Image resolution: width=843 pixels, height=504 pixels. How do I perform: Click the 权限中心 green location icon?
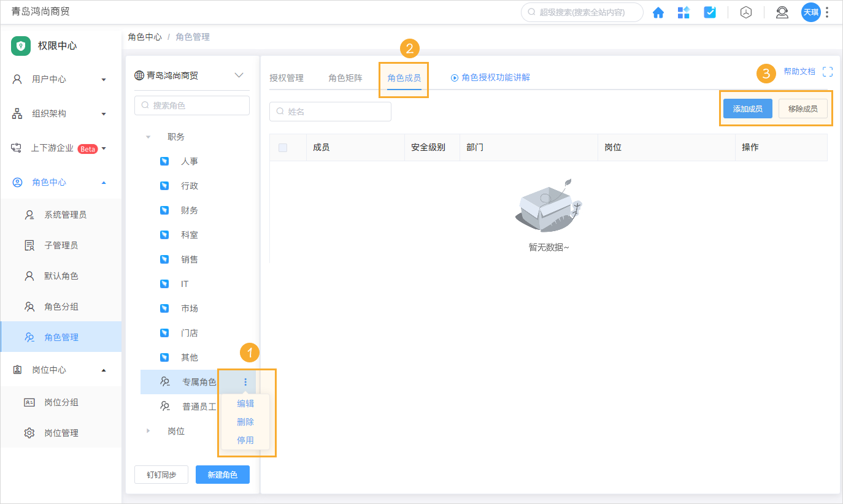(x=20, y=46)
